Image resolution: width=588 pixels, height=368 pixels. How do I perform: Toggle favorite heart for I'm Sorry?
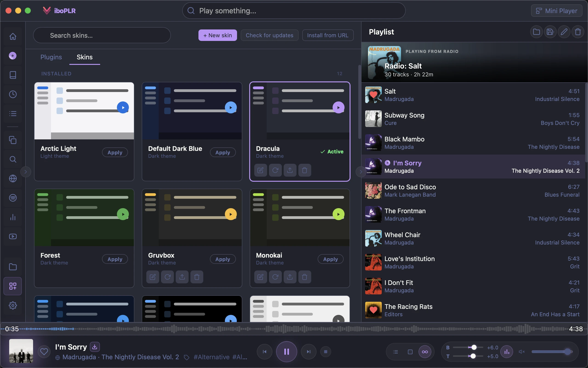click(44, 352)
